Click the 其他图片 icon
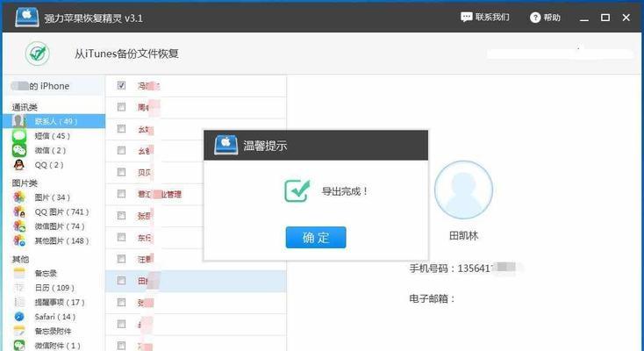This screenshot has height=351, width=644. click(19, 240)
